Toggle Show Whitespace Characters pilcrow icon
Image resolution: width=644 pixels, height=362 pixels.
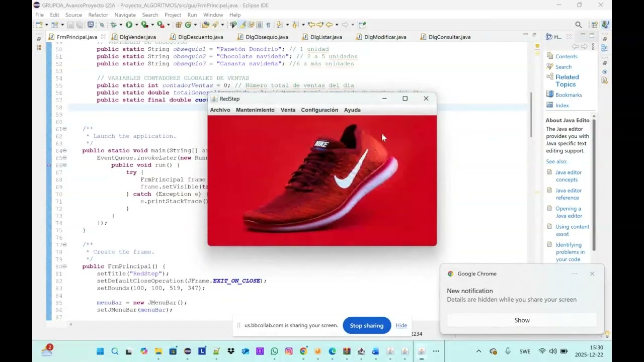(268, 25)
